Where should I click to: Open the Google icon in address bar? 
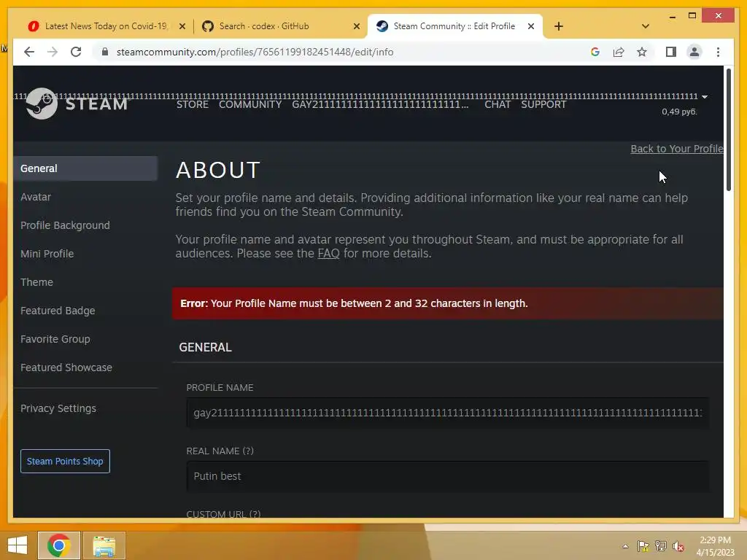pos(595,52)
